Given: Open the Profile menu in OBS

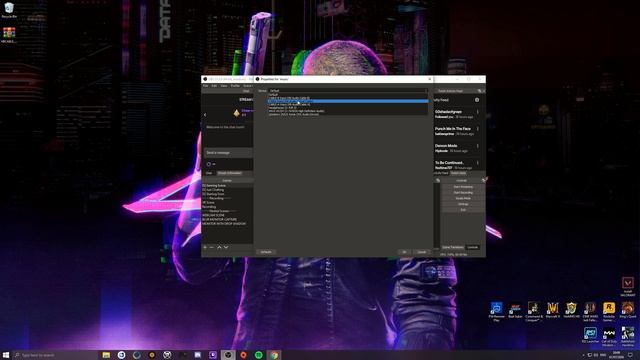Looking at the screenshot, I should 236,86.
